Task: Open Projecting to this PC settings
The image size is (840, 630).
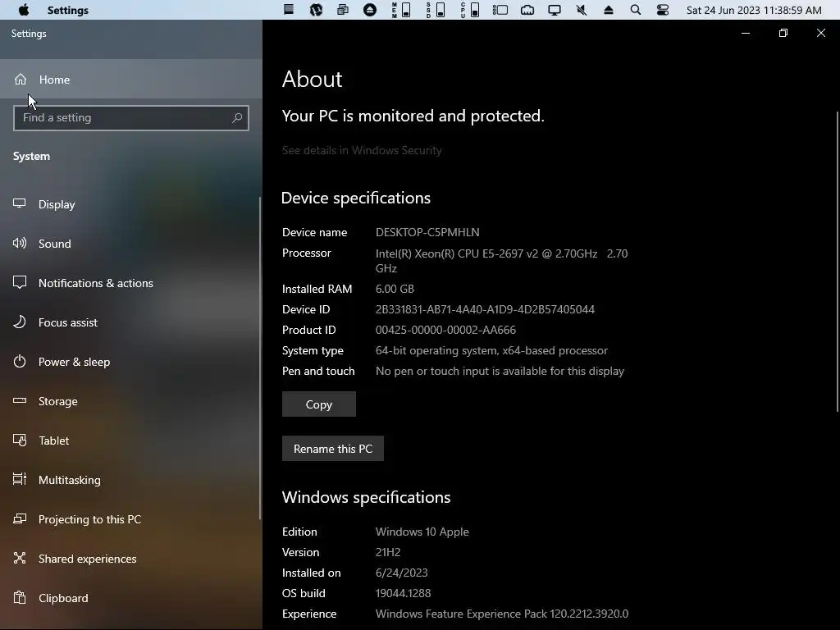Action: click(x=130, y=519)
